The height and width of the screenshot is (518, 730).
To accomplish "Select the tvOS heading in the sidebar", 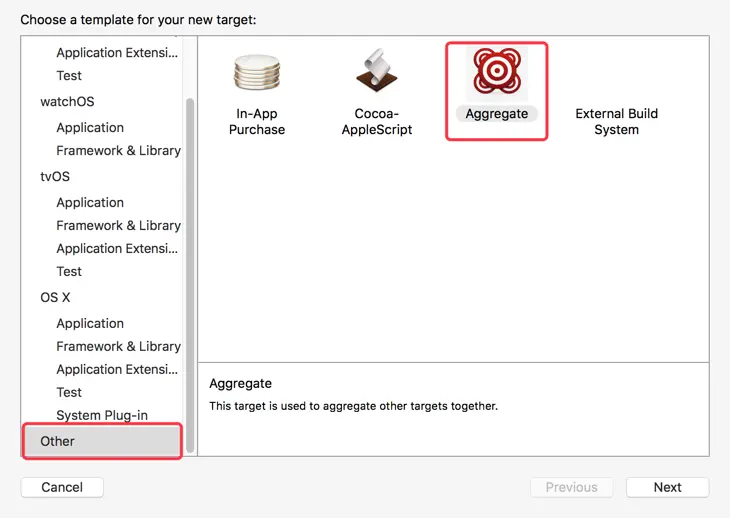I will [x=55, y=176].
